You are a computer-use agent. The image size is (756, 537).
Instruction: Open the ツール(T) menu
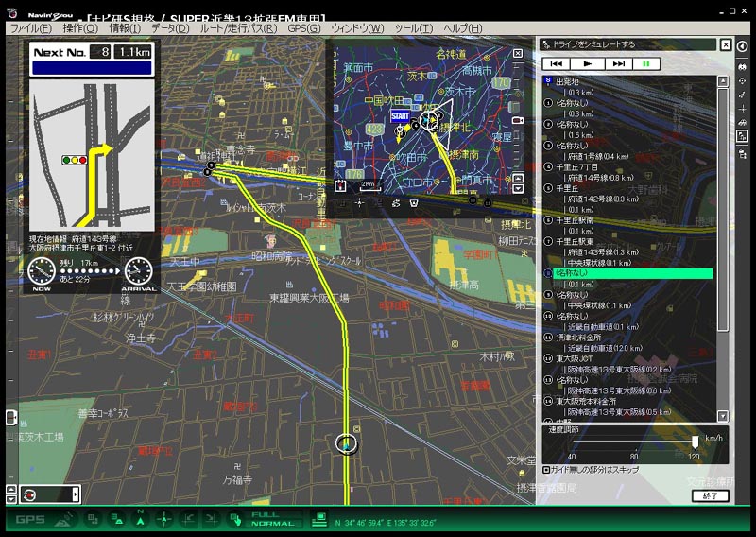414,28
